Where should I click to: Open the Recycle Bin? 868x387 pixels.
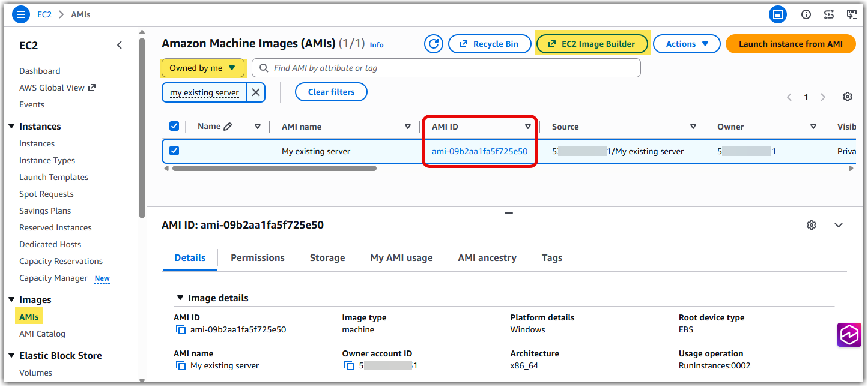tap(490, 44)
